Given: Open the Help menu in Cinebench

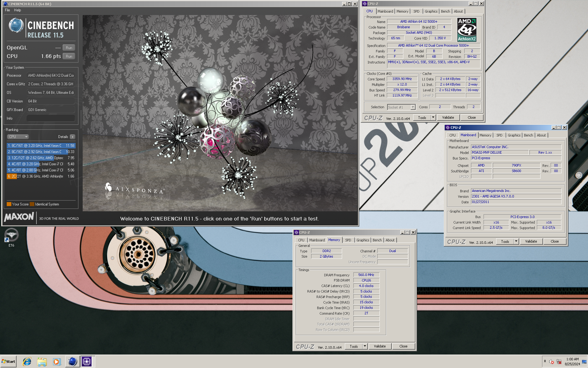Looking at the screenshot, I should tap(17, 10).
